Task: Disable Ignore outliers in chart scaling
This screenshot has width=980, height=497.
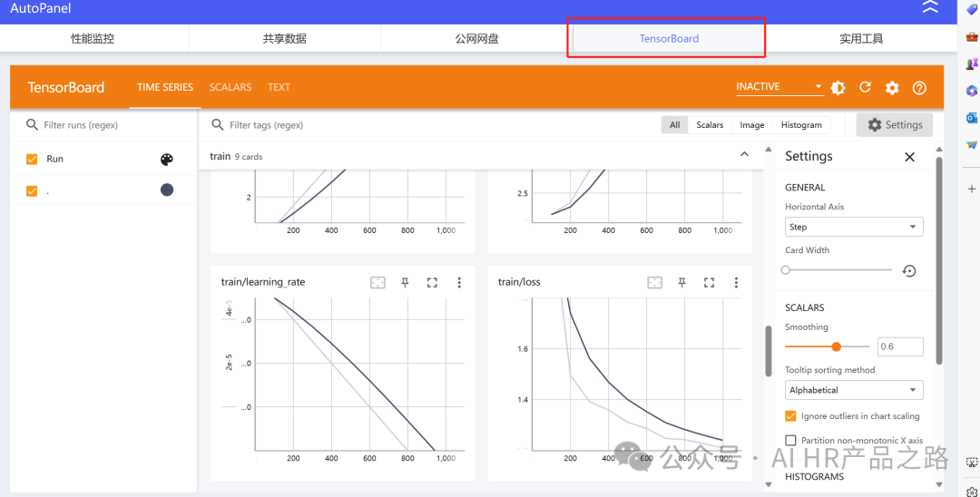Action: [790, 416]
